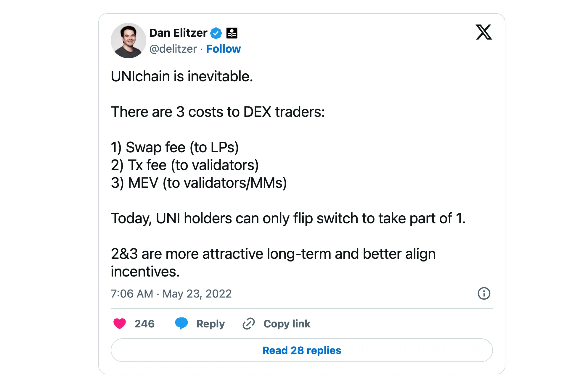
Task: Click the Read 28 replies button
Action: click(x=302, y=350)
